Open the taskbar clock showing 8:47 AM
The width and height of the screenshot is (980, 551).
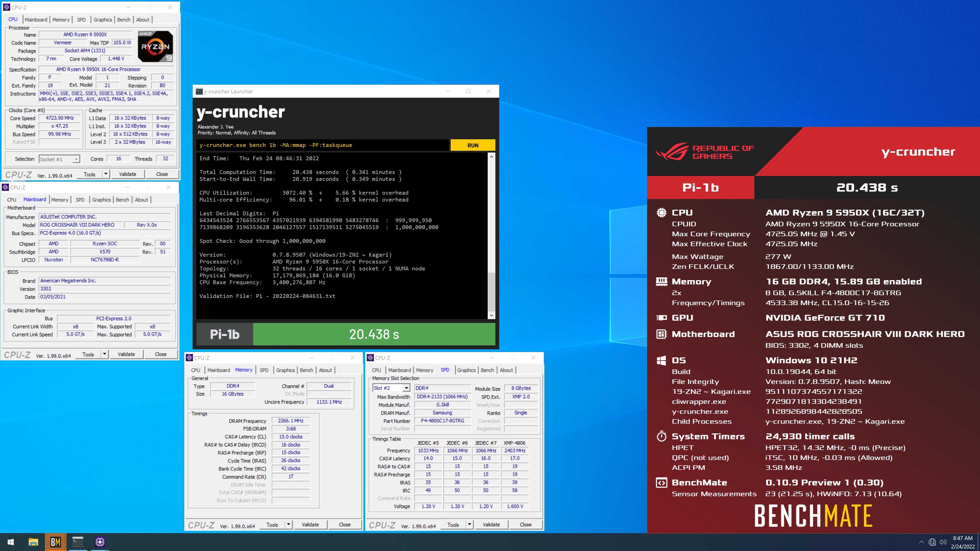962,542
